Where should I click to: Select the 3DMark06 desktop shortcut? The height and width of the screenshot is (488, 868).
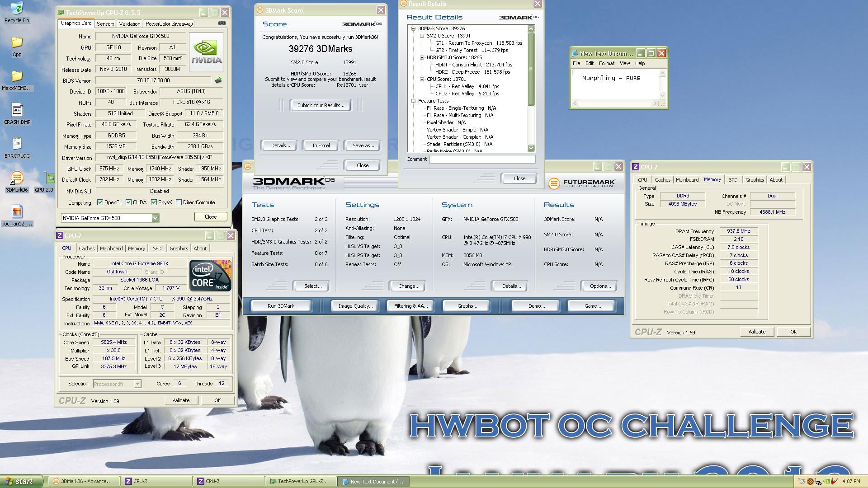17,178
